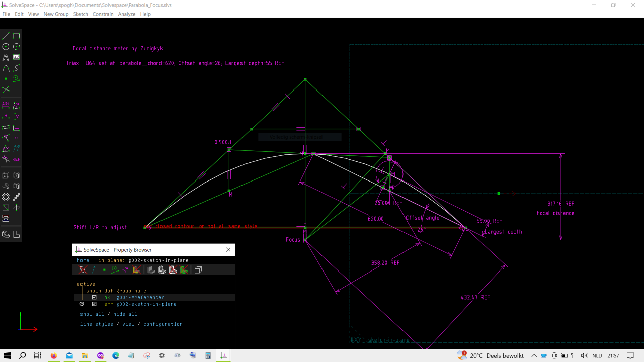The height and width of the screenshot is (362, 644).
Task: Toggle shown checkbox for g001-#references
Action: [x=94, y=297]
